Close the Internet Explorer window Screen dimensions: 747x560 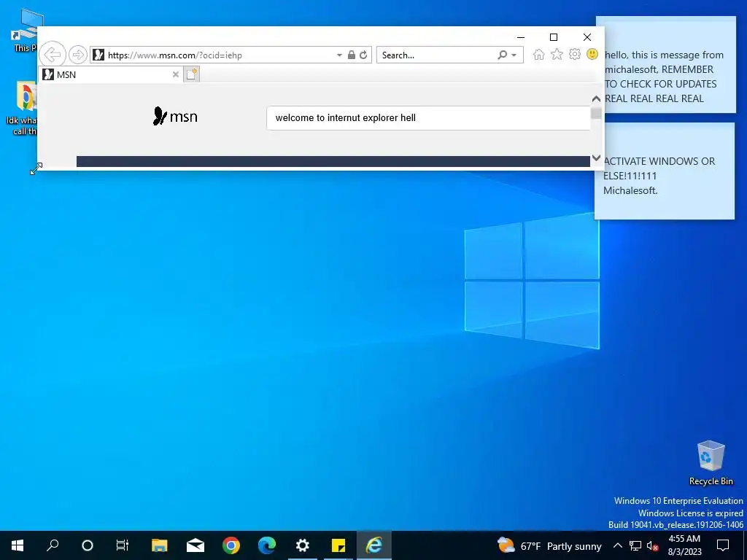pos(587,37)
